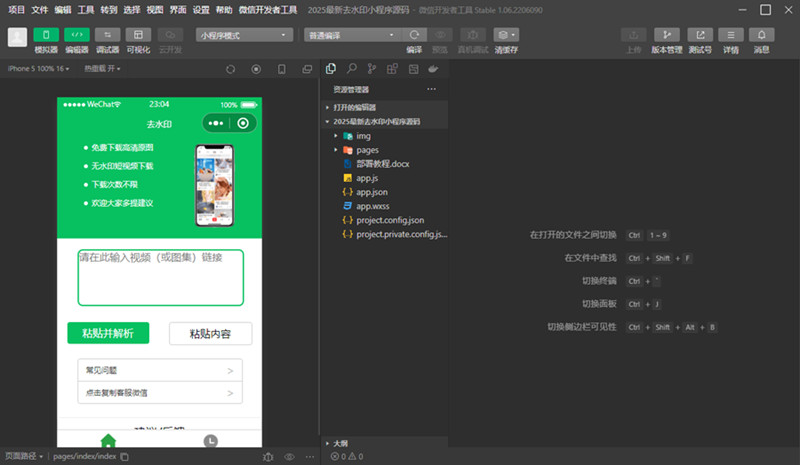Select the home tab in simulator
Image resolution: width=800 pixels, height=465 pixels.
coord(108,440)
